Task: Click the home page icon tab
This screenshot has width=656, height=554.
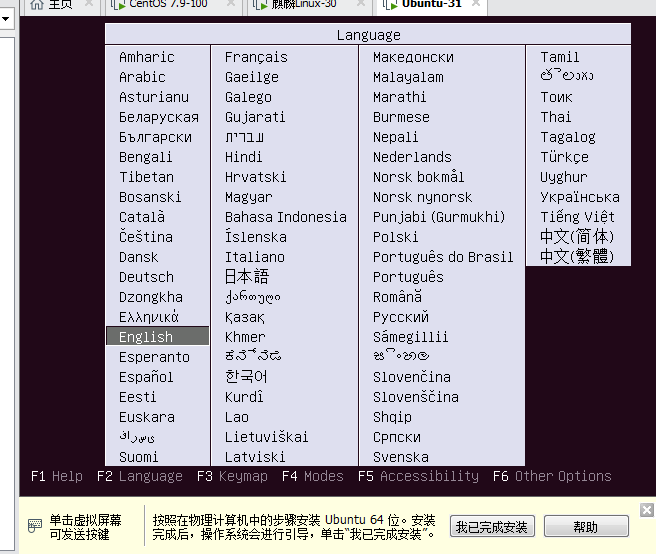Action: point(51,5)
